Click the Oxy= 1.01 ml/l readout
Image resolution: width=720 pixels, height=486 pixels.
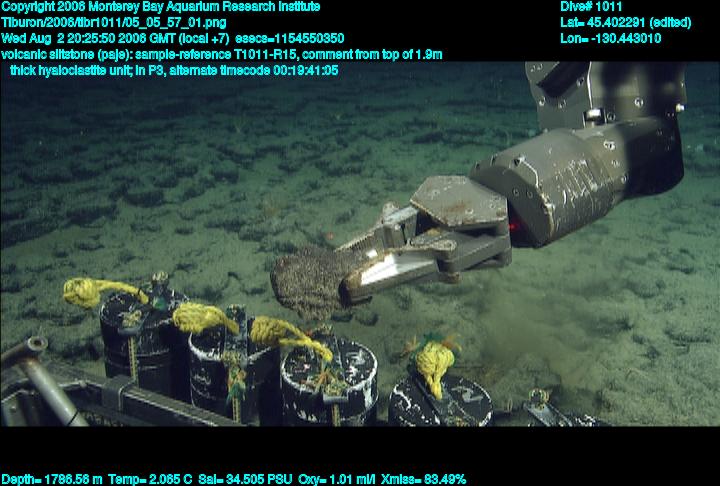tap(337, 480)
